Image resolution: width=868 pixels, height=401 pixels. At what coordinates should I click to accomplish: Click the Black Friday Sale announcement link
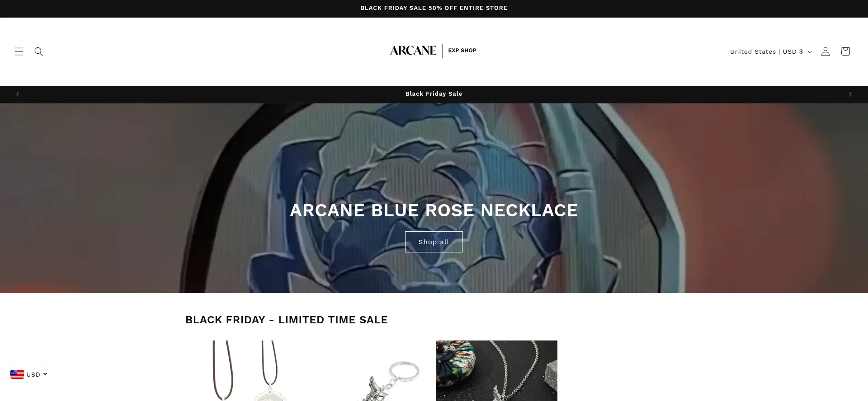pyautogui.click(x=434, y=94)
